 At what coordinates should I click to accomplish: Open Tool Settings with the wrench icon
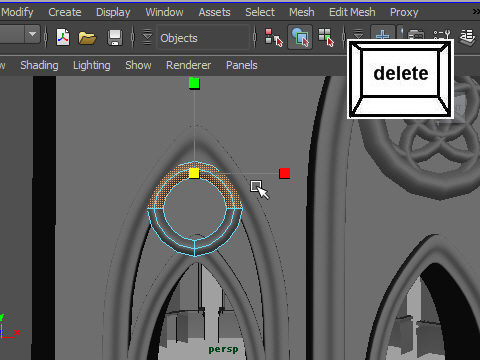[x=442, y=35]
